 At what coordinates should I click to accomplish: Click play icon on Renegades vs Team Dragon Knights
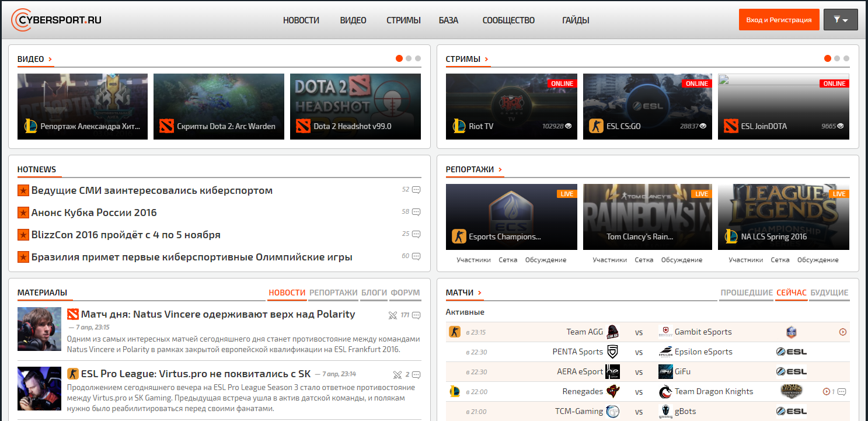[x=826, y=392]
